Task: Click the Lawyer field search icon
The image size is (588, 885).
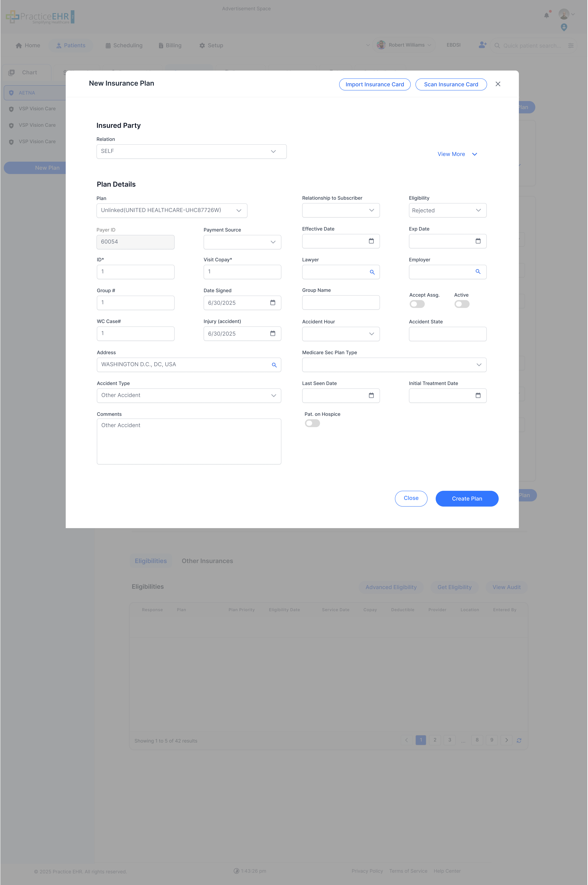Action: click(x=372, y=272)
